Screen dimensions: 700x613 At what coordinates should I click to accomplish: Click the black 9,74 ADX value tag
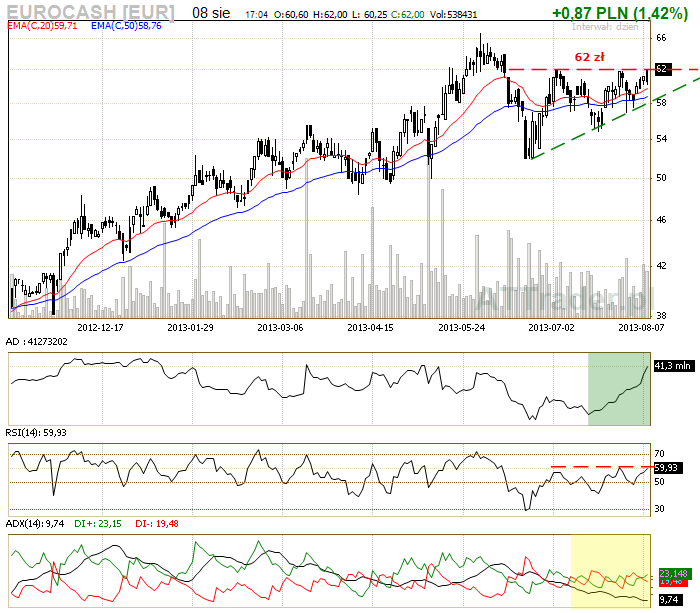[x=669, y=600]
